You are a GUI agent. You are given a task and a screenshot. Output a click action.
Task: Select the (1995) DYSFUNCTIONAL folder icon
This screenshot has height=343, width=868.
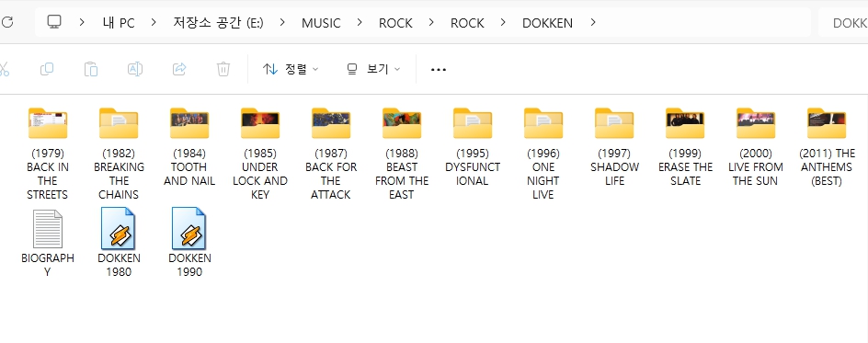473,123
